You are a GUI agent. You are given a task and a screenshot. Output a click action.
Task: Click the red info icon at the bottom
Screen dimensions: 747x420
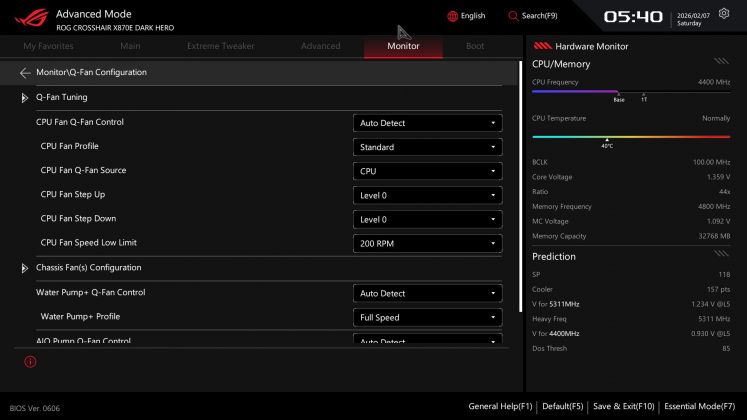pyautogui.click(x=30, y=361)
